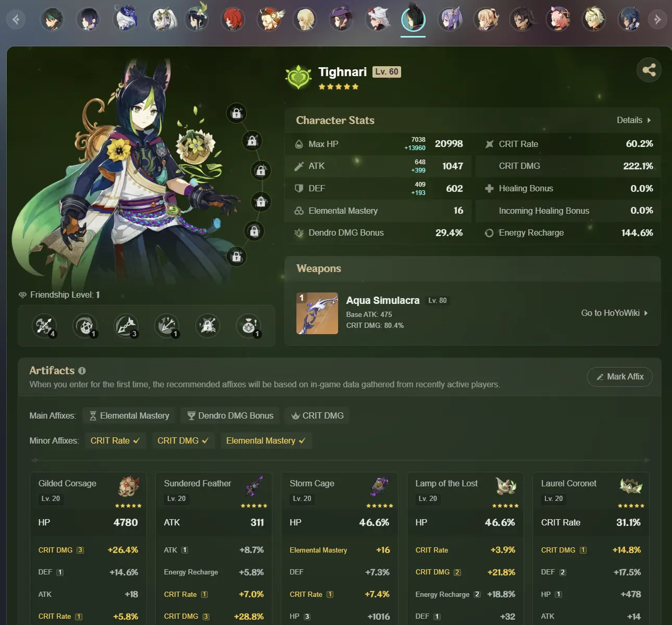Click the Mark Affix button

(x=620, y=376)
